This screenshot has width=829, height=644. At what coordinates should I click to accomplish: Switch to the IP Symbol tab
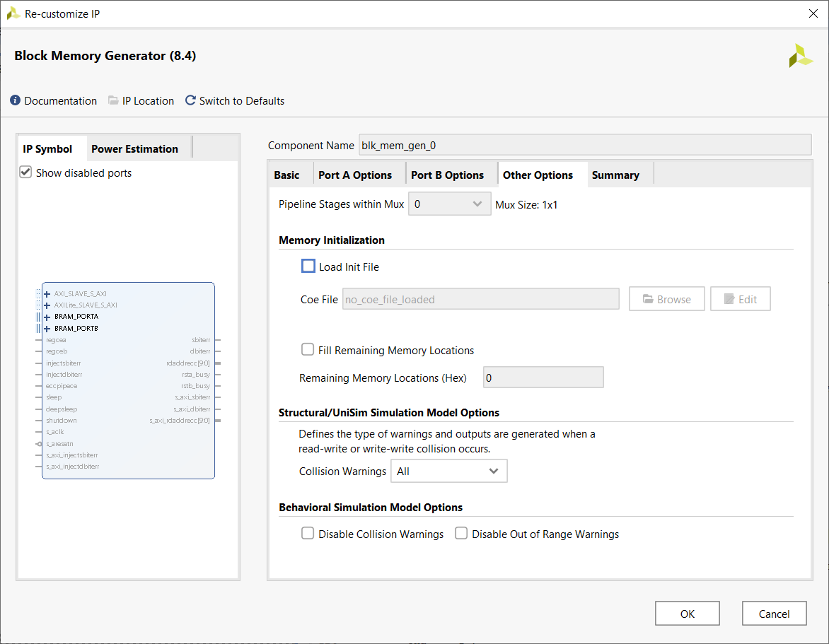click(47, 149)
